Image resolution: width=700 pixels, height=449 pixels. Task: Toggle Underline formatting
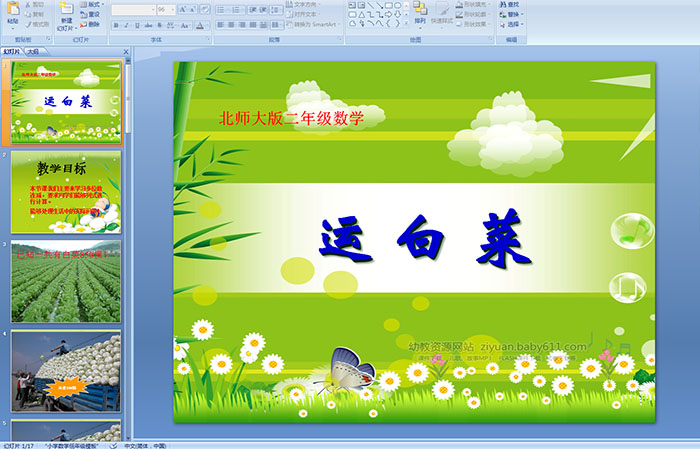(x=137, y=25)
